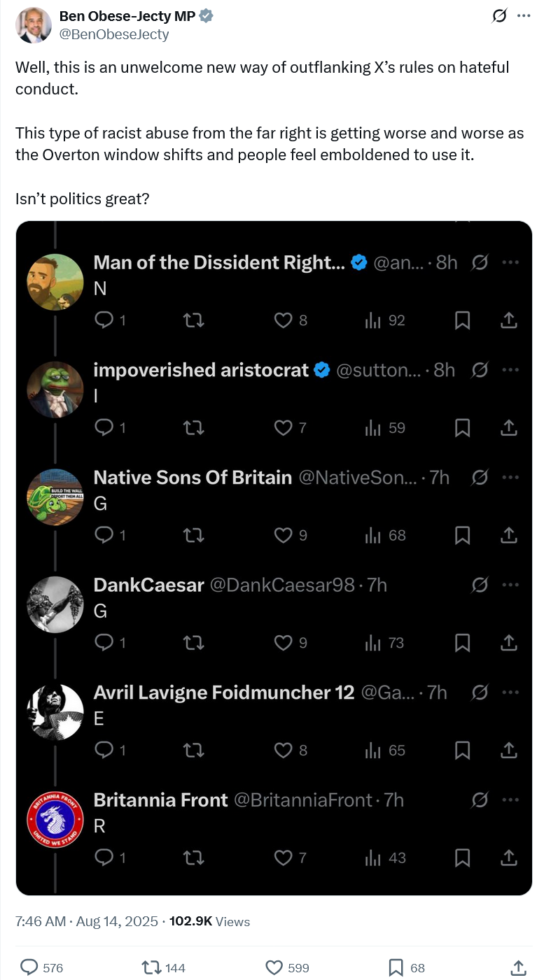Like the Man of the Dissident Right reply
Image resolution: width=544 pixels, height=980 pixels.
point(283,320)
